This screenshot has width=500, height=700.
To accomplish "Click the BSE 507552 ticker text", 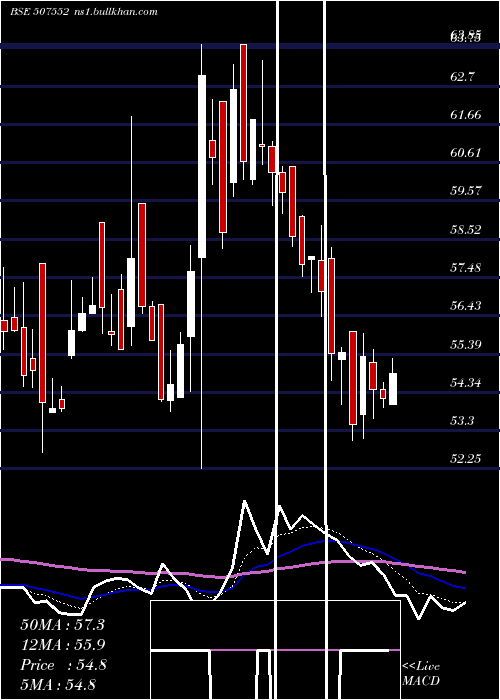I will [39, 12].
